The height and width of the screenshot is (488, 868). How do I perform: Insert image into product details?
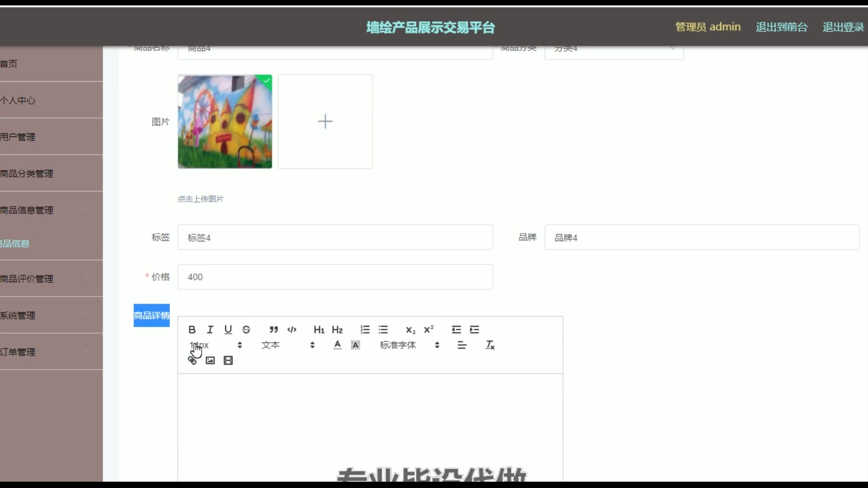pyautogui.click(x=210, y=360)
